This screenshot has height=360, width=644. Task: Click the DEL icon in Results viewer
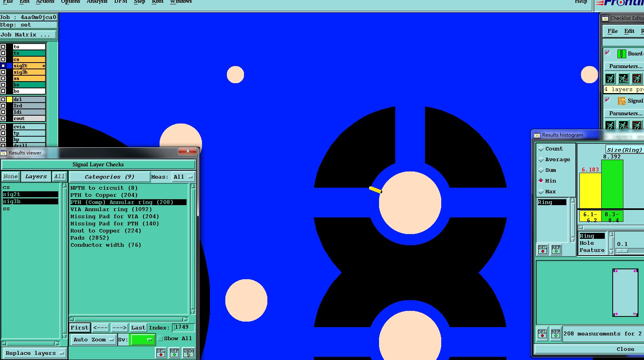(161, 352)
